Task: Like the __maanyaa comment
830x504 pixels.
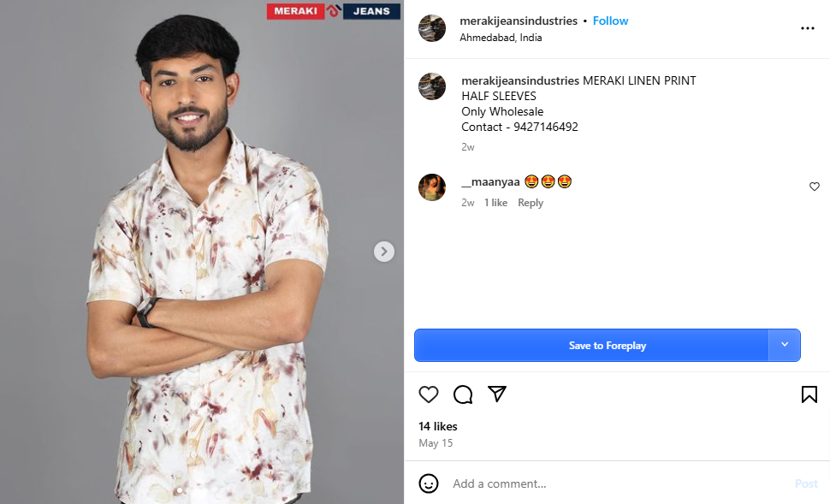Action: pos(815,187)
